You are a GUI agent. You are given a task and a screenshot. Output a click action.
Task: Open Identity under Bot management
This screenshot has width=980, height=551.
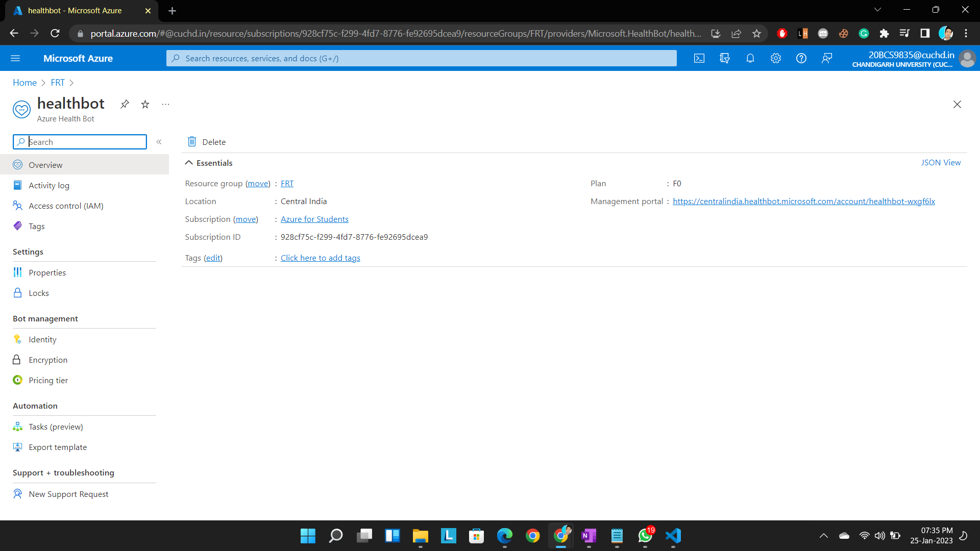tap(42, 339)
